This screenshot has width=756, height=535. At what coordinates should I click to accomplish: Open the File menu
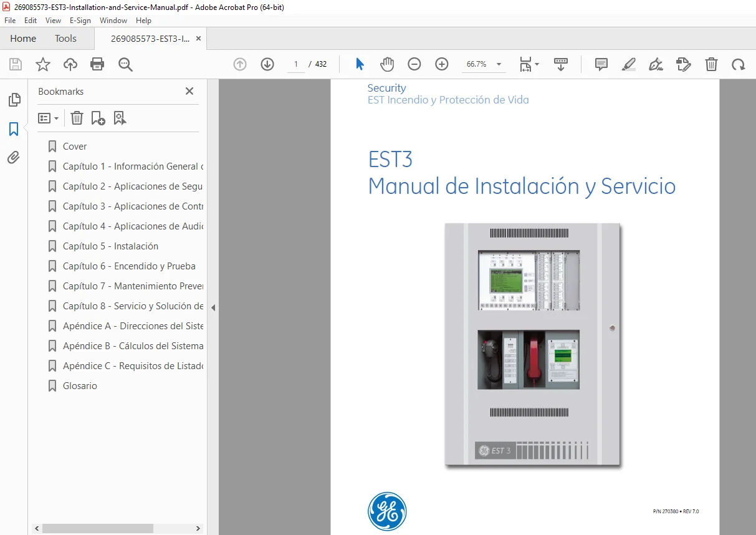(x=10, y=21)
